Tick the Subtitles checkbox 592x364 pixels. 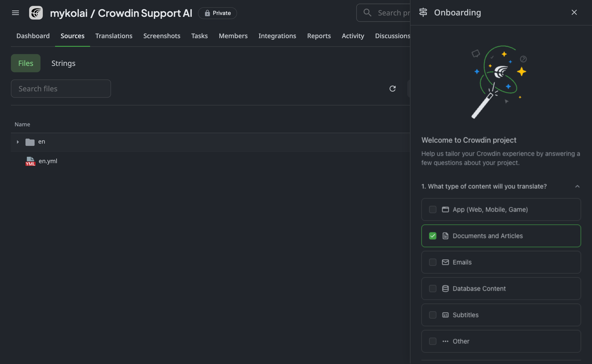pyautogui.click(x=433, y=315)
